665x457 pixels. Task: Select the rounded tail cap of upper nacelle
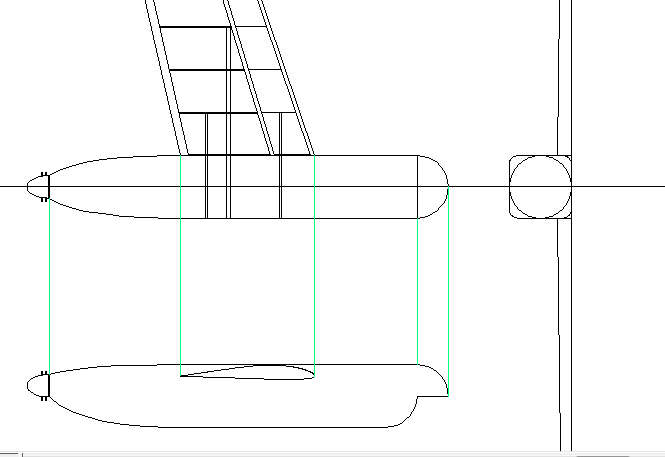click(433, 187)
